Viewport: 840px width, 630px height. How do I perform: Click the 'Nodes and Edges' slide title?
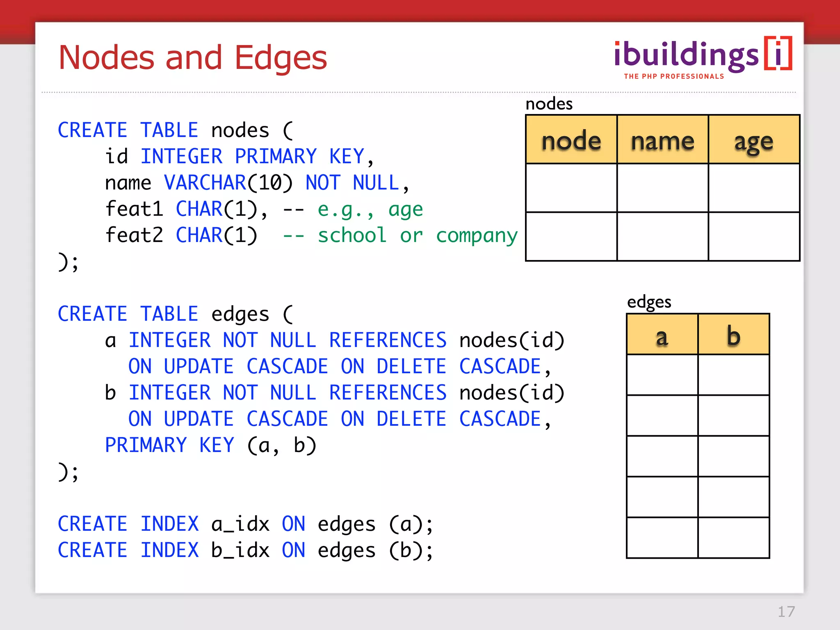(x=193, y=57)
